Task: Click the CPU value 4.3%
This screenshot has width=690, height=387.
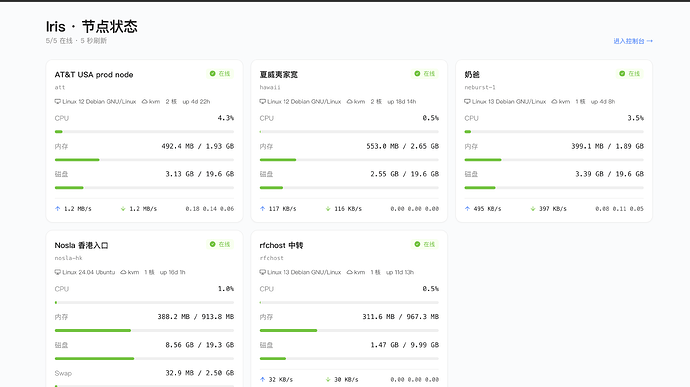Action: (x=226, y=118)
